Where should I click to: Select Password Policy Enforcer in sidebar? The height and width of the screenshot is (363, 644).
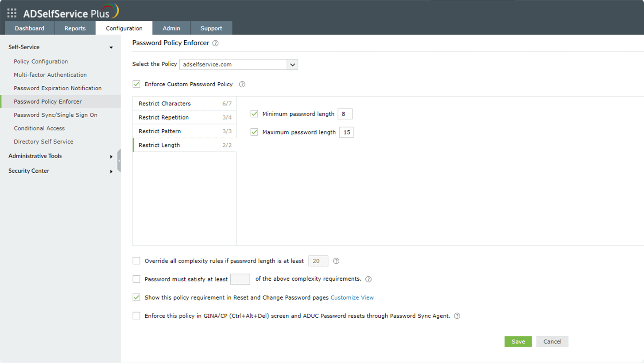[60, 101]
